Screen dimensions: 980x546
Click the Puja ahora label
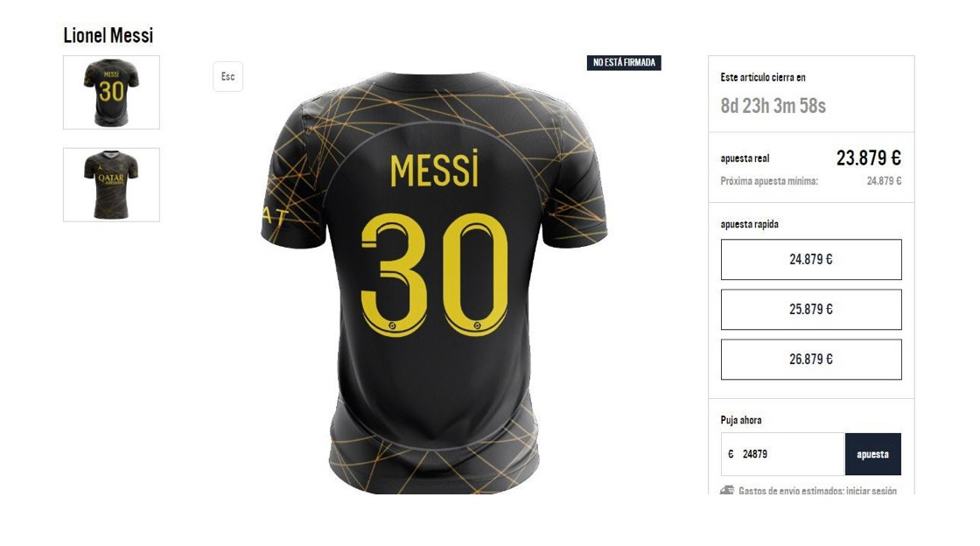coord(740,420)
